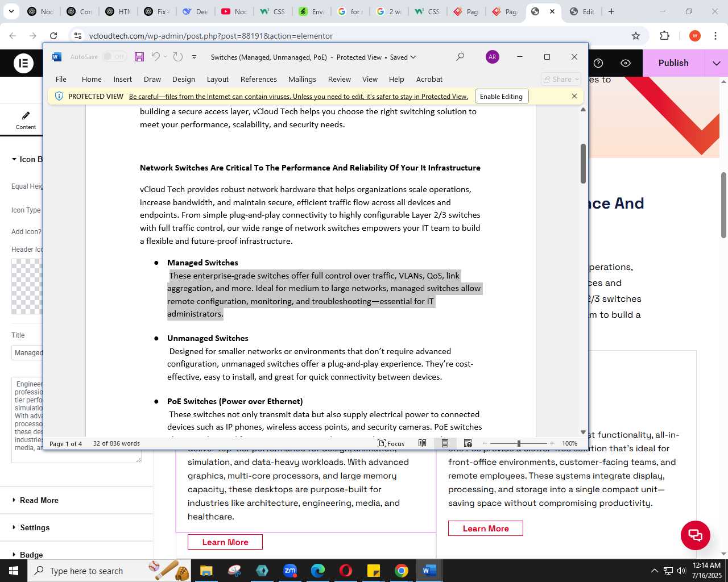The image size is (728, 582).
Task: Click the Share button dropdown in Word
Action: pos(561,79)
